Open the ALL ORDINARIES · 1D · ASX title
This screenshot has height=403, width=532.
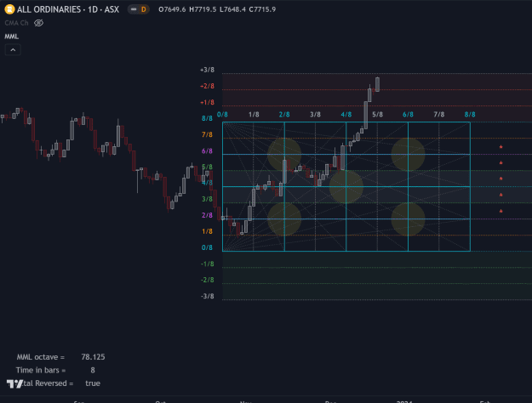(68, 9)
